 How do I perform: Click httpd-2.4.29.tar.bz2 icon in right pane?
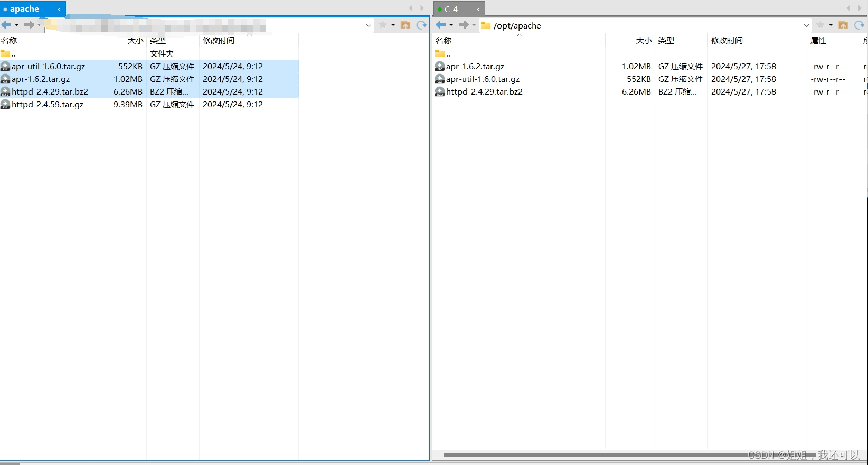[440, 91]
